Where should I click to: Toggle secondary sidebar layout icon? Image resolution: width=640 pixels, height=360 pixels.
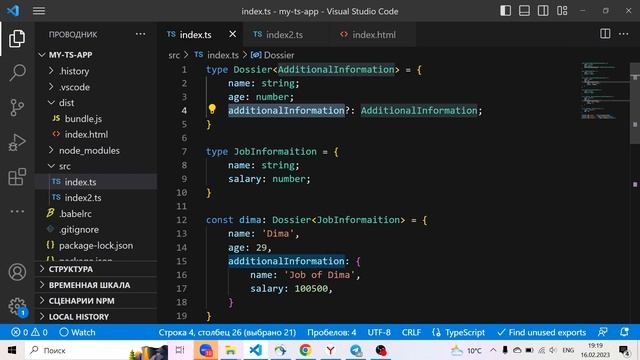[x=543, y=11]
